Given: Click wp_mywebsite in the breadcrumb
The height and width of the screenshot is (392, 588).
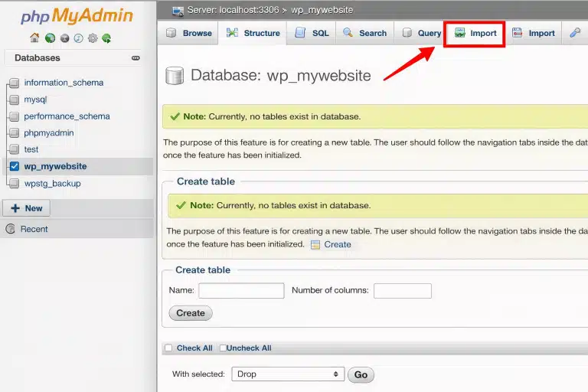Looking at the screenshot, I should [322, 10].
